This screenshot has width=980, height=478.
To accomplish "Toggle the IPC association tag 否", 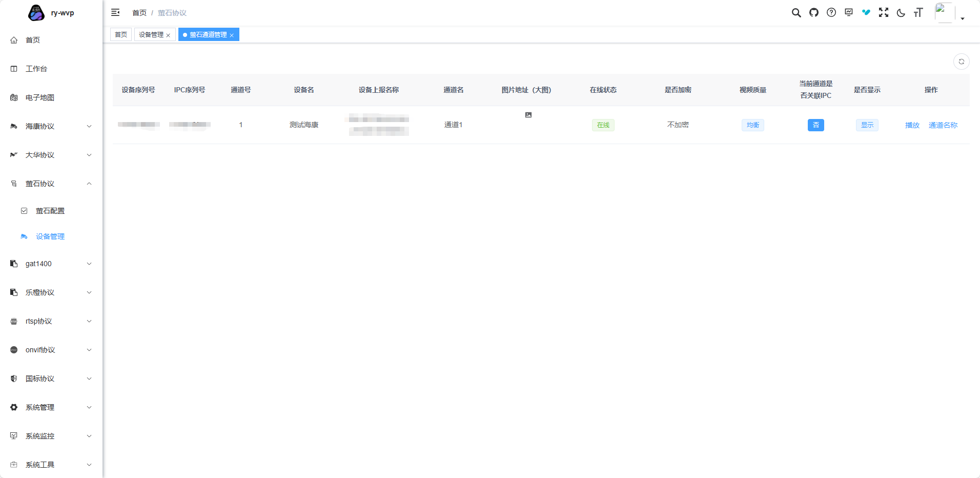I will coord(815,125).
